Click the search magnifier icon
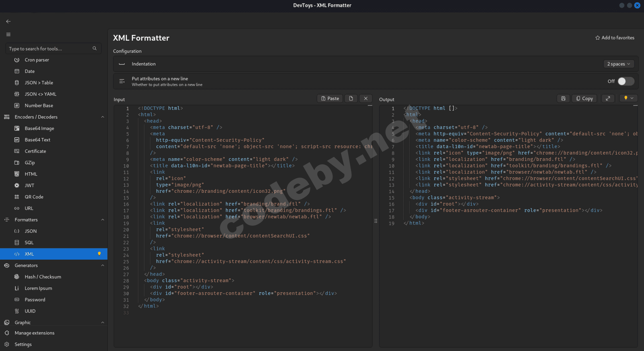The width and height of the screenshot is (644, 351). click(95, 49)
